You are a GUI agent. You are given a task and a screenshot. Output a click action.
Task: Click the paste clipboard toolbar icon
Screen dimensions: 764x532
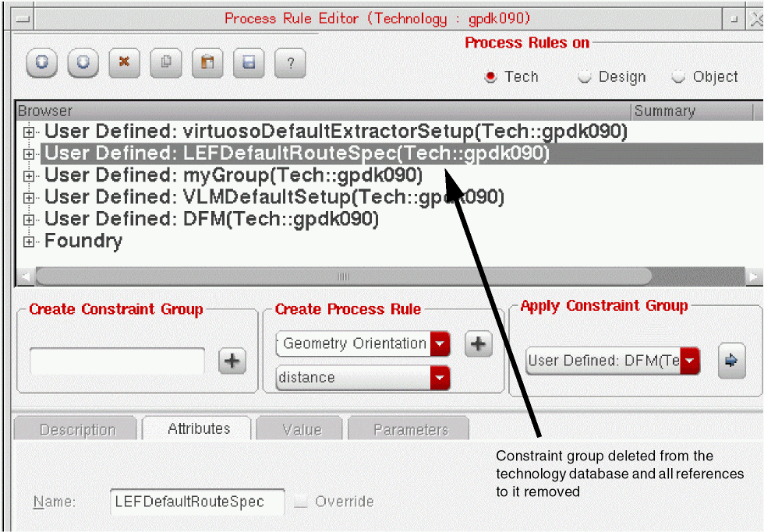[x=207, y=63]
